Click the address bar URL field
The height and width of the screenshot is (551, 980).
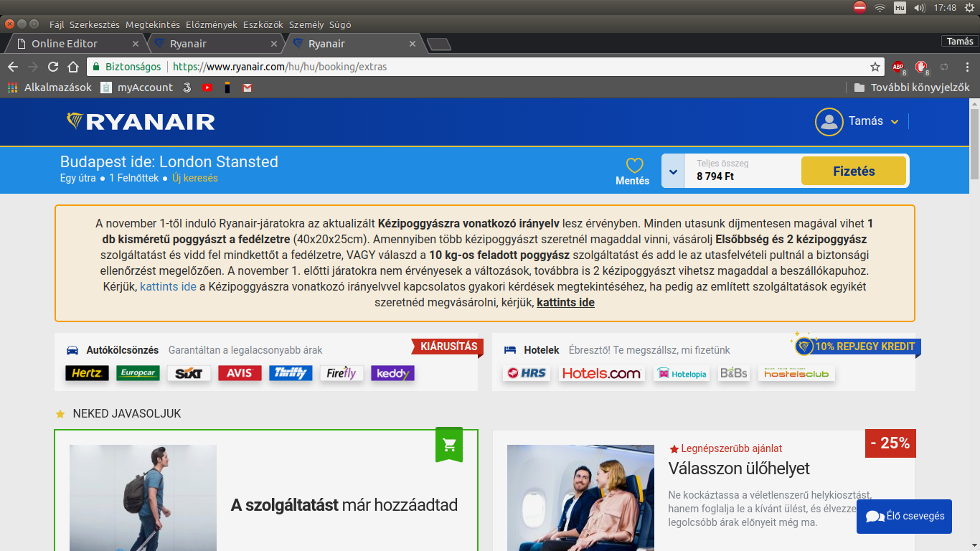coord(486,67)
